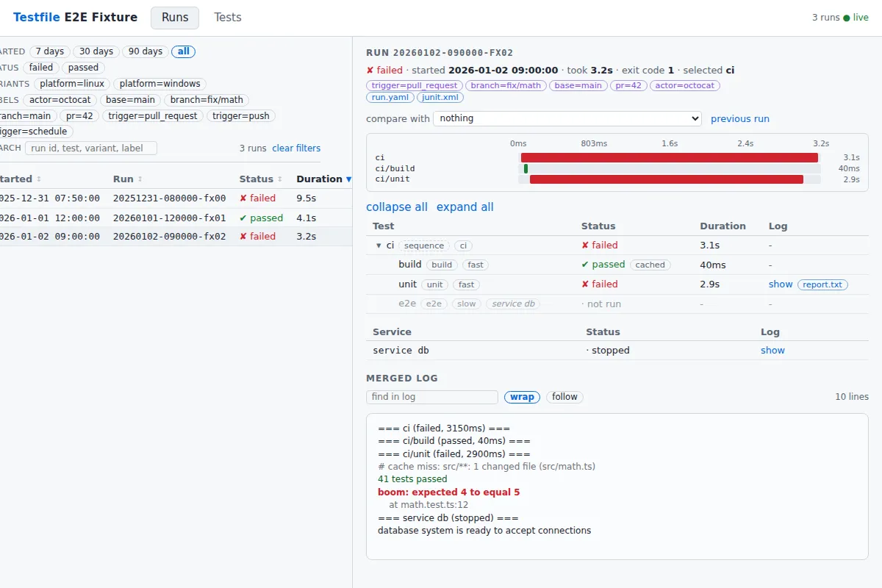Click the live status indicator
The height and width of the screenshot is (588, 882).
[x=856, y=18]
